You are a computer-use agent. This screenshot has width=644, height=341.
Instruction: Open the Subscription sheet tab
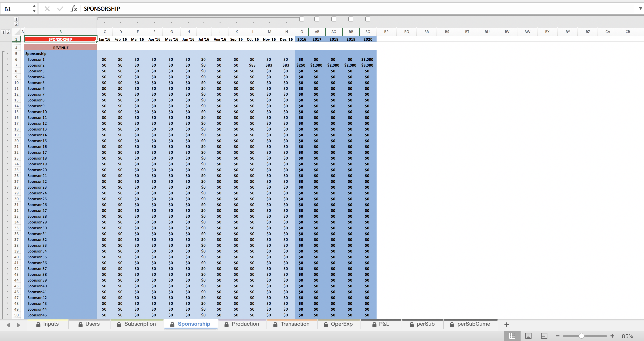point(137,324)
